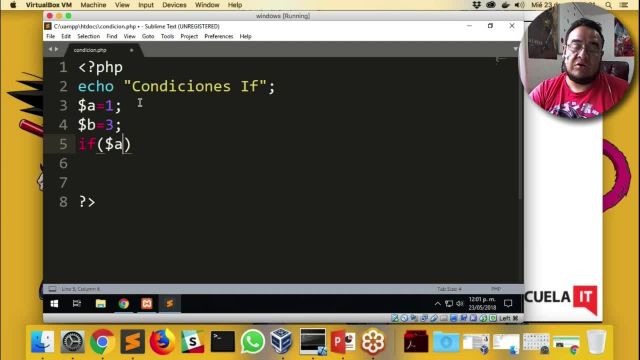Change the PHP syntax selector

(x=496, y=289)
